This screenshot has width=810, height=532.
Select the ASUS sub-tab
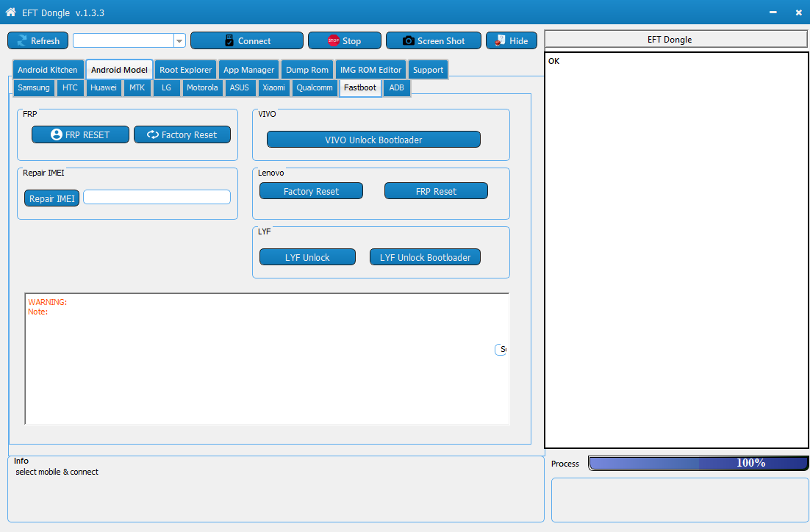(x=239, y=87)
